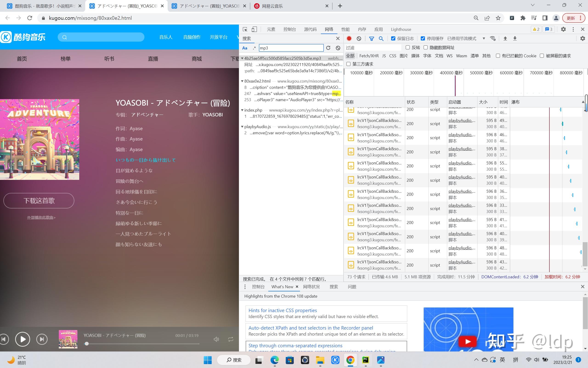Screen dimensions: 588x368
Task: Open the 榜单 navigation link
Action: 66,59
